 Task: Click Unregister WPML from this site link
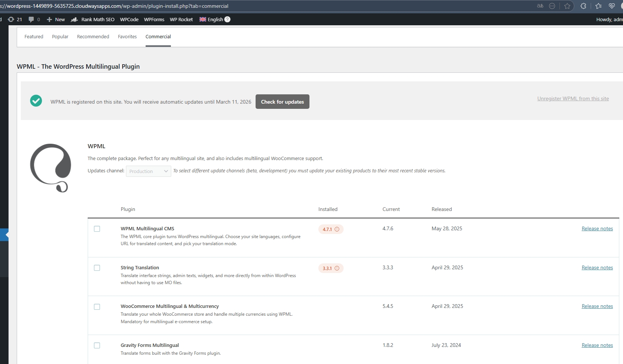tap(573, 98)
